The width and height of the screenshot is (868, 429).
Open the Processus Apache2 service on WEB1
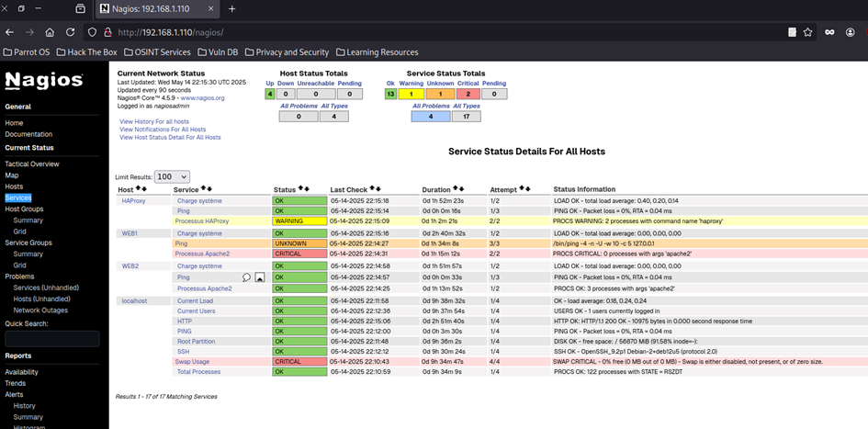203,254
